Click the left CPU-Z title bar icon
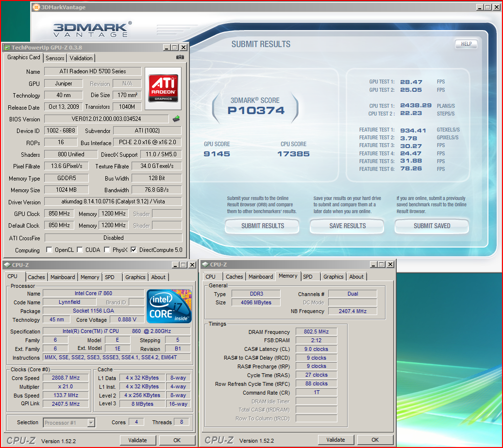 [x=7, y=265]
